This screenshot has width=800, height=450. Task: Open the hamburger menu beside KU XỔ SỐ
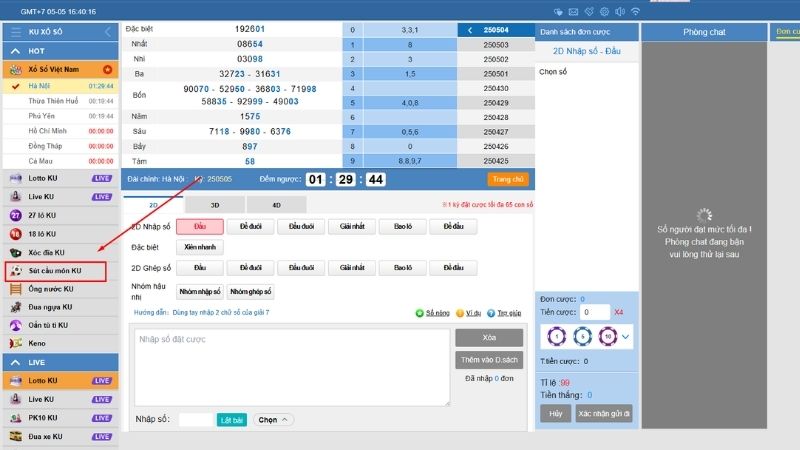(15, 32)
